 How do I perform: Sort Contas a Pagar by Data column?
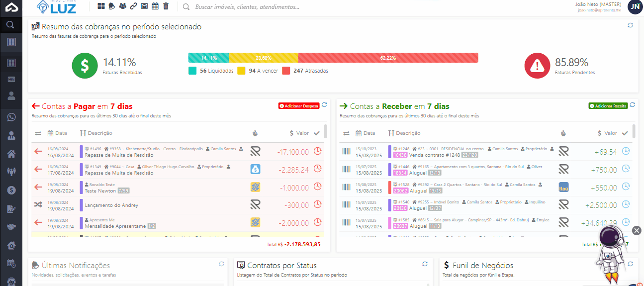point(57,133)
